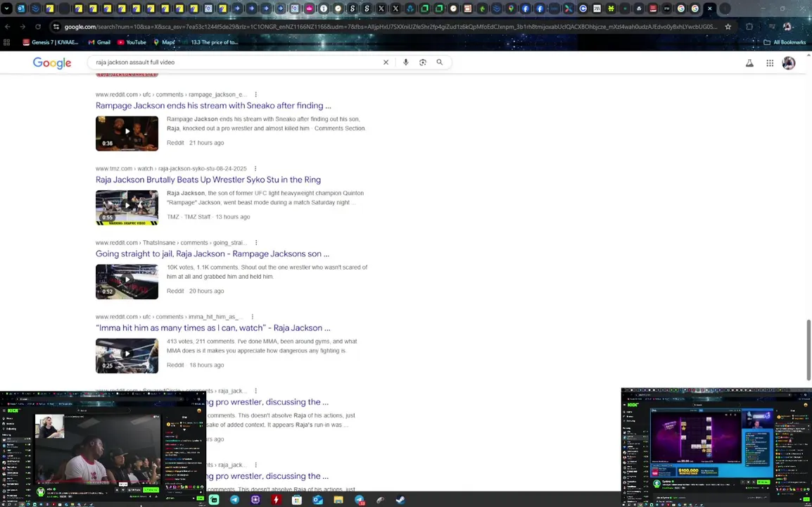The height and width of the screenshot is (507, 812).
Task: Click the address bar URL
Action: click(x=391, y=27)
